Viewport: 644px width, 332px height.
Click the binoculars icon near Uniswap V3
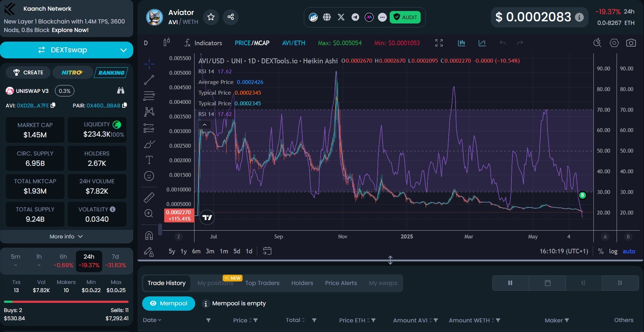pyautogui.click(x=121, y=91)
